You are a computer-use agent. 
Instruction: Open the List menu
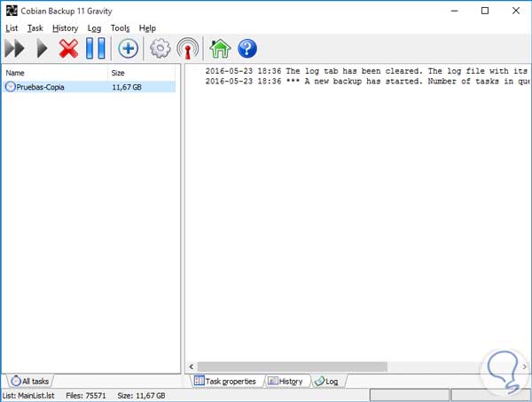coord(12,28)
